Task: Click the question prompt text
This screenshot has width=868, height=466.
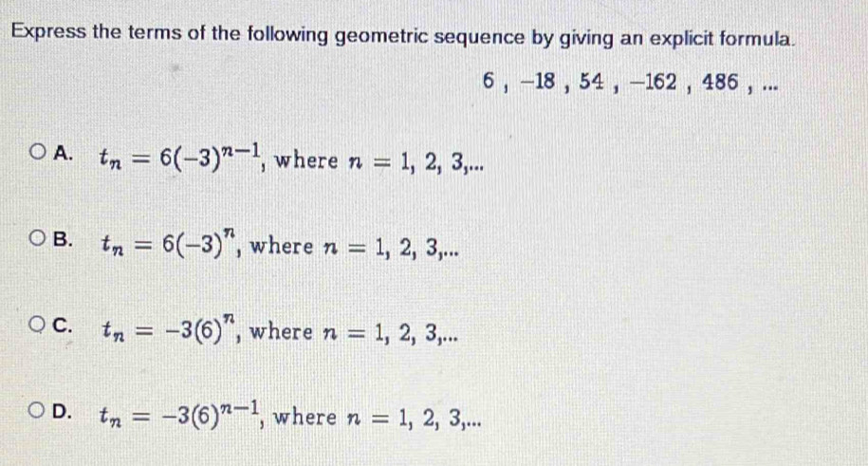Action: coord(404,38)
